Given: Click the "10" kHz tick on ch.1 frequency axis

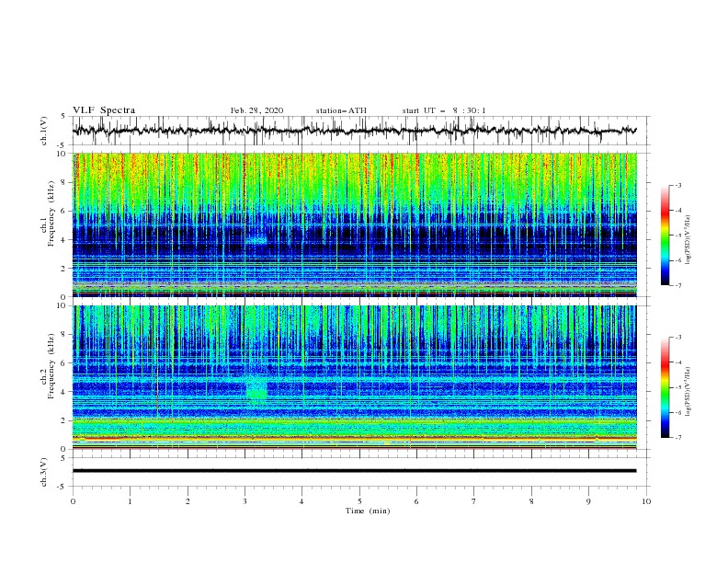Looking at the screenshot, I should point(63,154).
